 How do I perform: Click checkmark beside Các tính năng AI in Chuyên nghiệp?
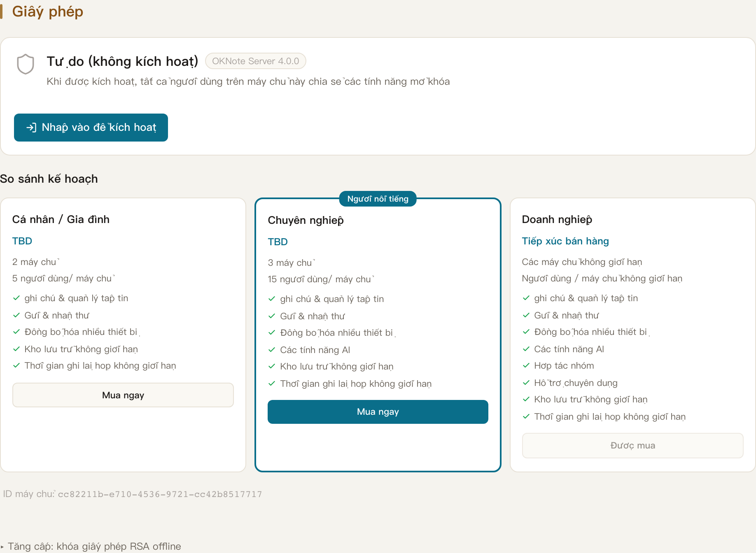(x=271, y=350)
